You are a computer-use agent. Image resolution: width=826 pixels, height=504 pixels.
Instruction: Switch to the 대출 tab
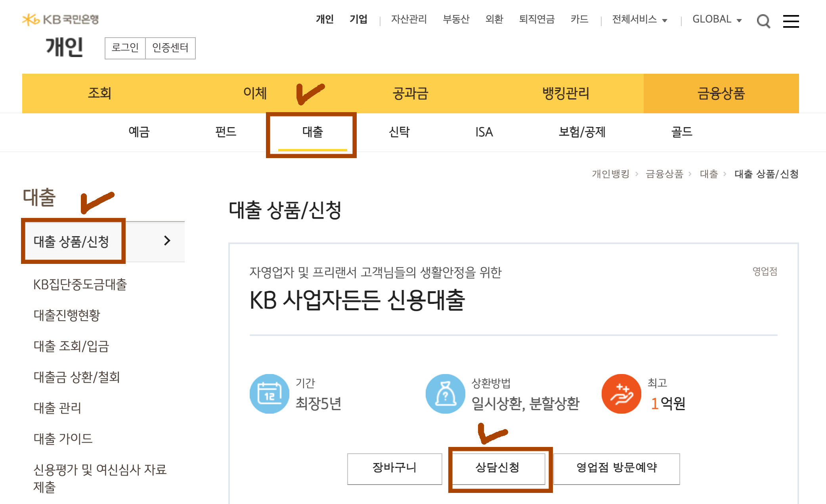coord(312,132)
